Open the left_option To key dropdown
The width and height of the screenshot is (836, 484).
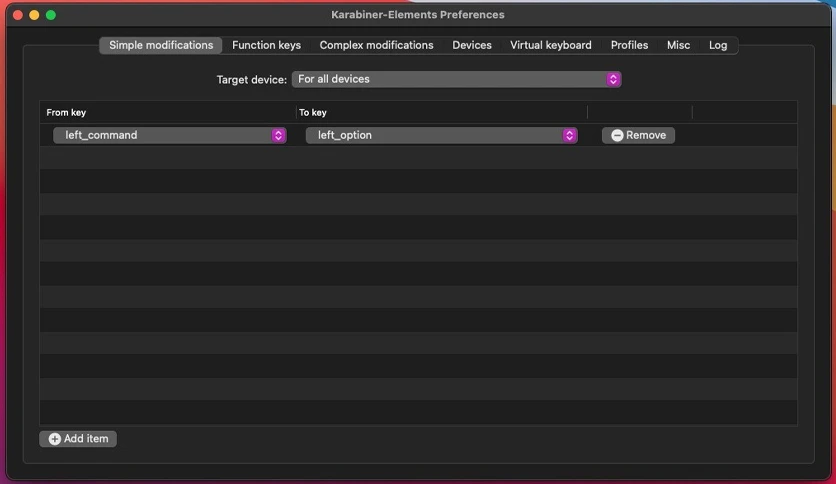441,135
